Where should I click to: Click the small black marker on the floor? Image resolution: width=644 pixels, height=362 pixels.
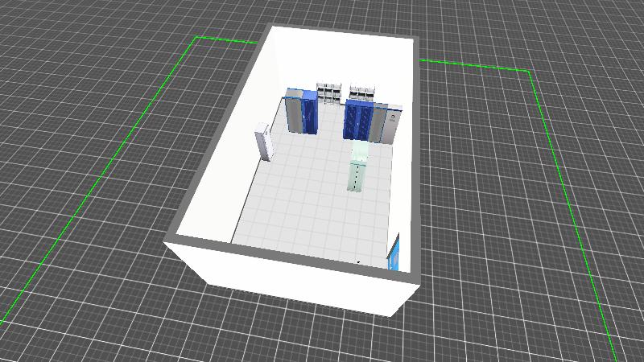pyautogui.click(x=359, y=261)
